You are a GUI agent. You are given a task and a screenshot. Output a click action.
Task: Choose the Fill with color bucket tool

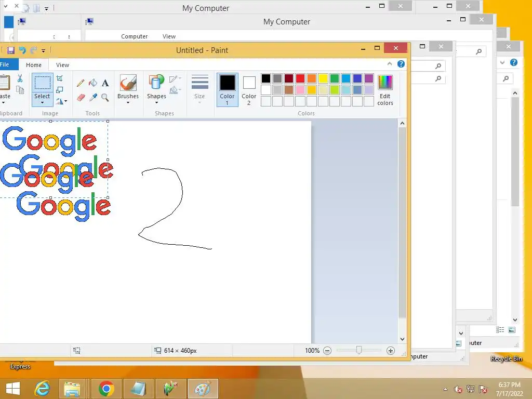pos(93,83)
